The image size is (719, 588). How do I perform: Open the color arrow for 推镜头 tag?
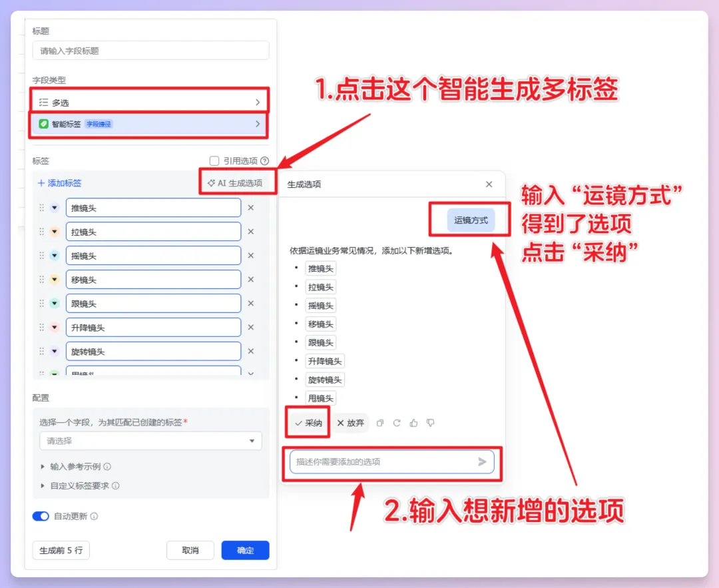[54, 207]
